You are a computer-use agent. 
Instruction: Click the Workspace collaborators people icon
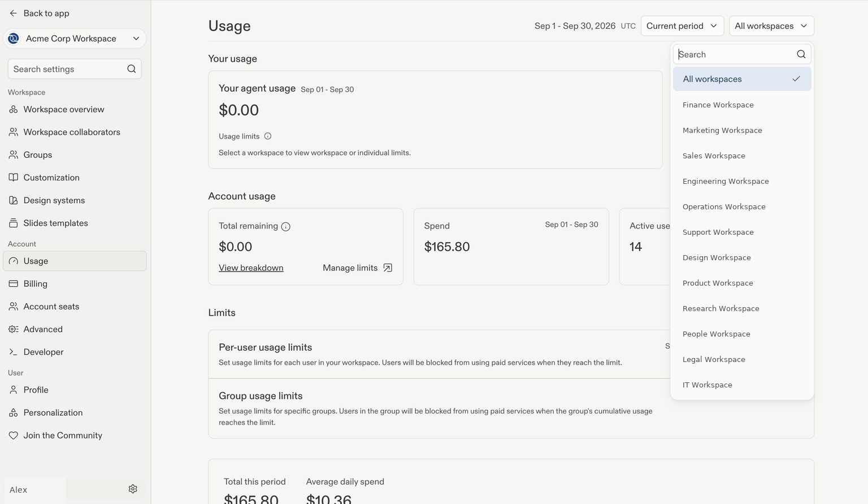tap(14, 132)
